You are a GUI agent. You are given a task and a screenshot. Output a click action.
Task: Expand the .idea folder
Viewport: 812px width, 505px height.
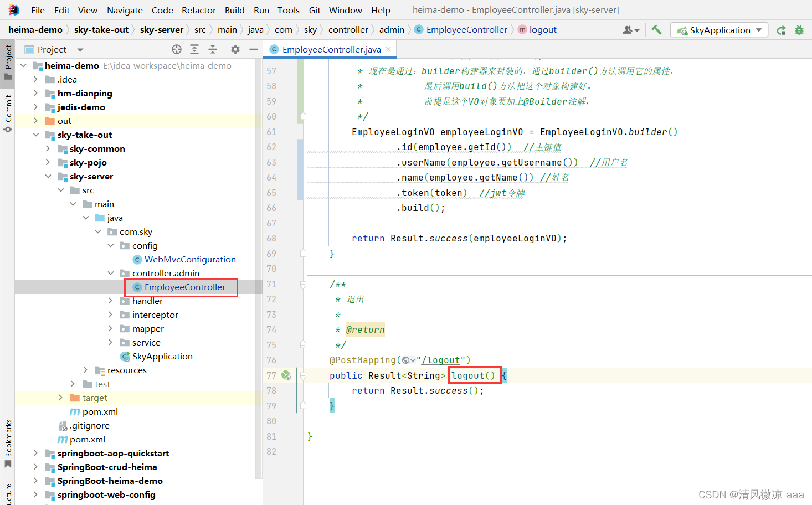[x=35, y=79]
